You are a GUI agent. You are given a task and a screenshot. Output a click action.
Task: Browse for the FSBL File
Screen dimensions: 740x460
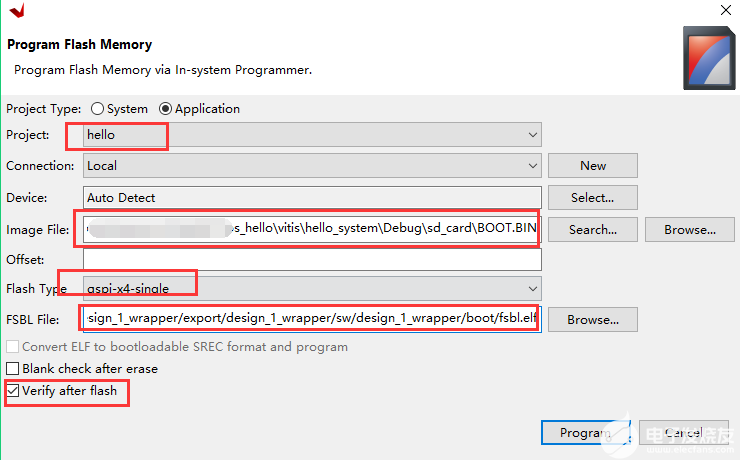pos(593,320)
